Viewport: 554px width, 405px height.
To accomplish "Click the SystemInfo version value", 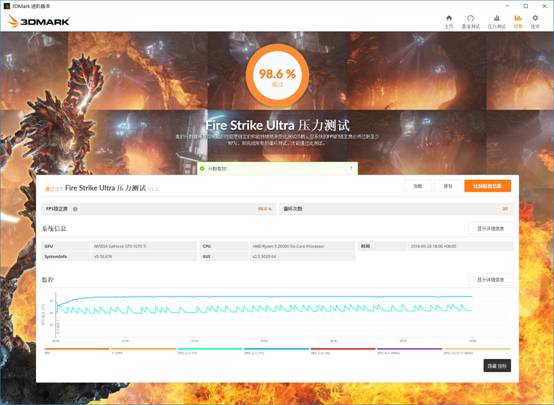I will pyautogui.click(x=103, y=257).
